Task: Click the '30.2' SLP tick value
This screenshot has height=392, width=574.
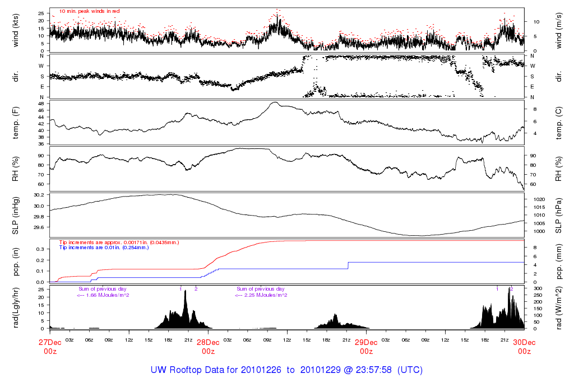Action: 39,195
